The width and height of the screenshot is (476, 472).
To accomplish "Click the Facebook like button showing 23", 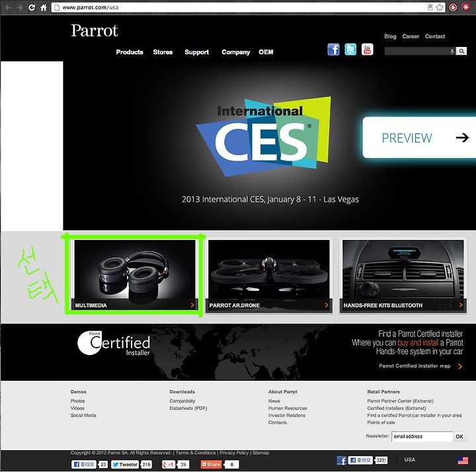I will coord(84,465).
